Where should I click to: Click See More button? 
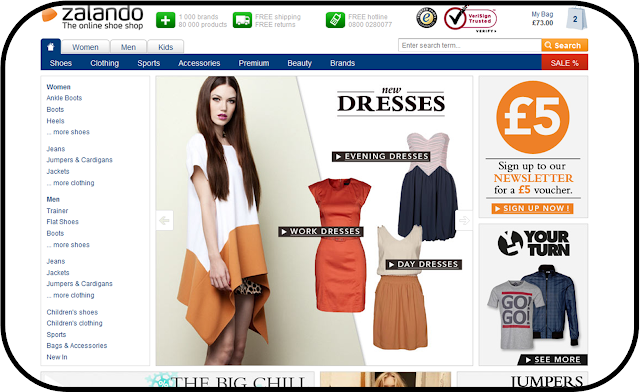click(553, 360)
